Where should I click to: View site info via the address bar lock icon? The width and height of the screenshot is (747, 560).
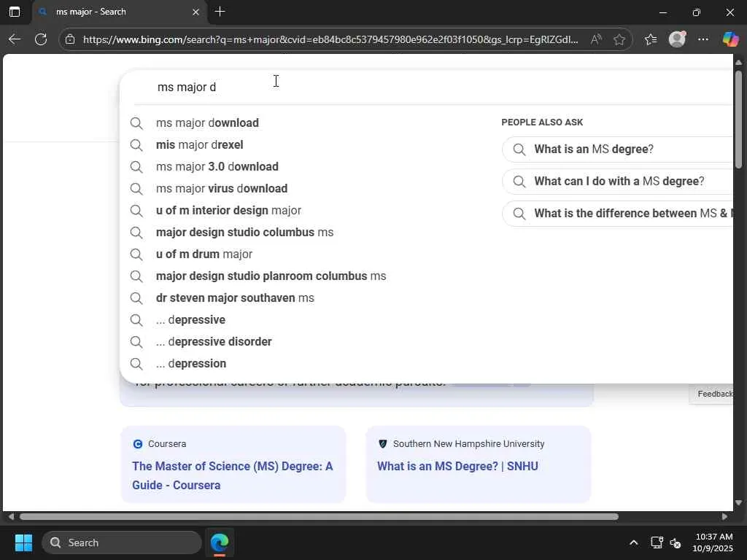70,39
